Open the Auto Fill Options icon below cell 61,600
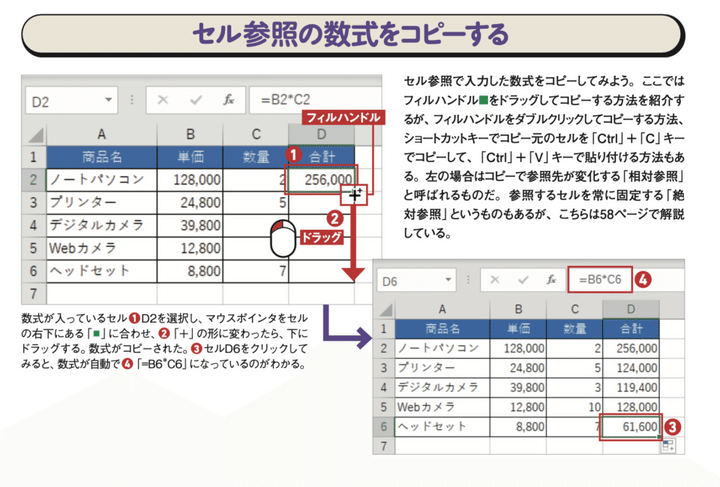Image resolution: width=720 pixels, height=487 pixels. pos(667,446)
